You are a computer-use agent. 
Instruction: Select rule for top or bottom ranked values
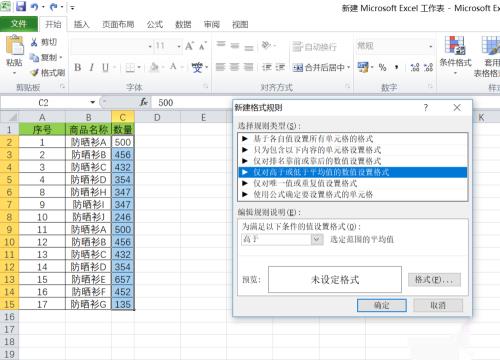tap(353, 161)
